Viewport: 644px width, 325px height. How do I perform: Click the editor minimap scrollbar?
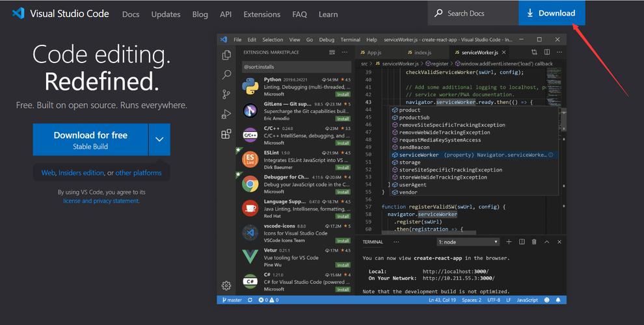(565, 121)
